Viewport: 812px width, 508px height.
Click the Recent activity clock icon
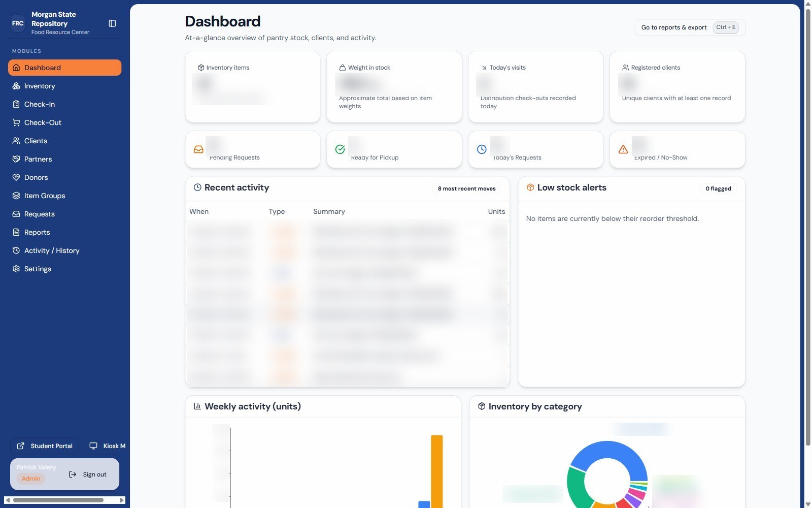197,187
